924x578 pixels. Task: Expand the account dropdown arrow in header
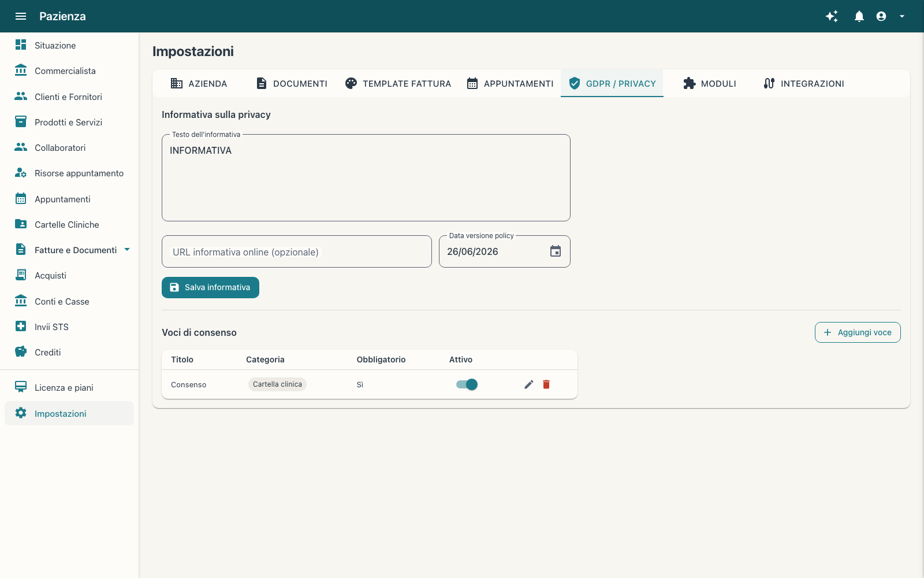click(x=902, y=16)
